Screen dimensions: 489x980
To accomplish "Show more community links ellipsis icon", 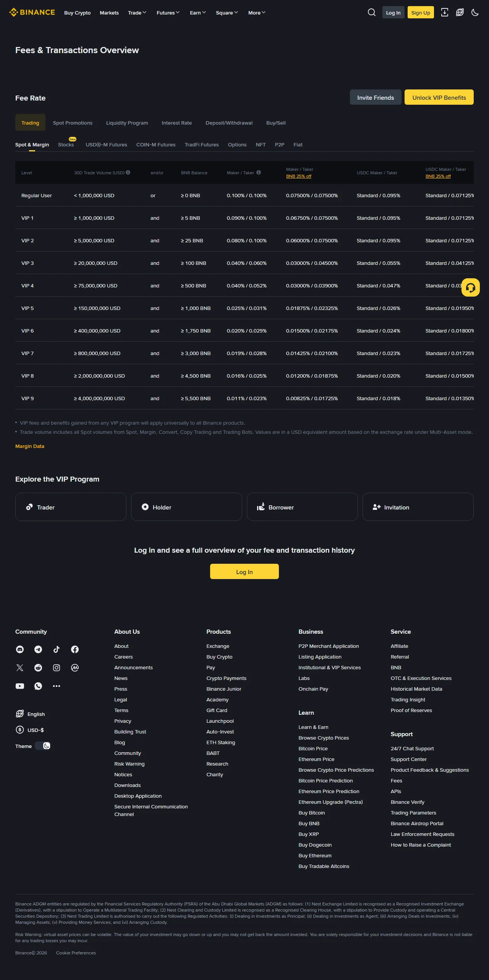I will (57, 686).
